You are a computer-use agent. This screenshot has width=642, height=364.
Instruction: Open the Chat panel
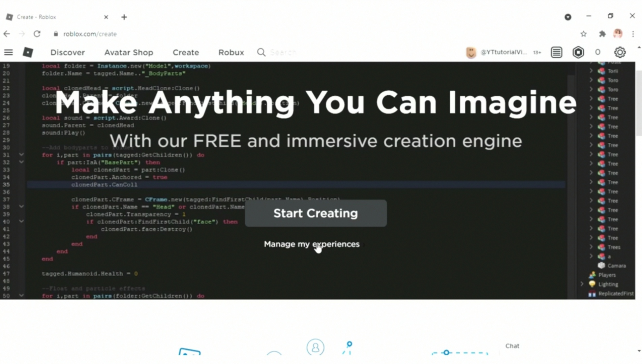(x=512, y=346)
